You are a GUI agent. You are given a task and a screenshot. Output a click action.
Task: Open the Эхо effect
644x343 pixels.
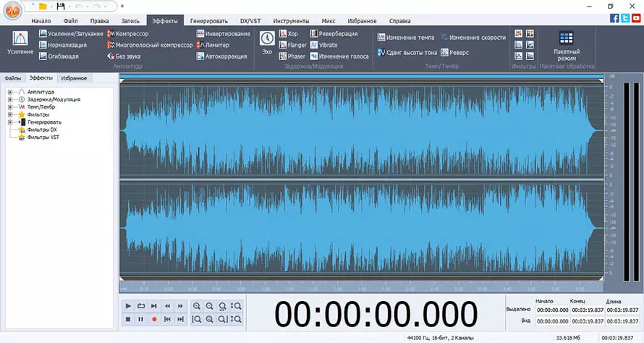point(267,43)
